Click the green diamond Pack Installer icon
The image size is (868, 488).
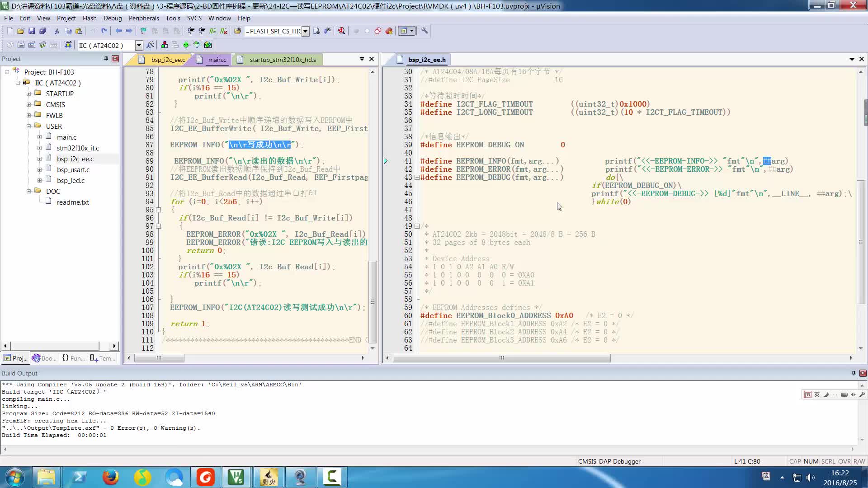click(186, 45)
